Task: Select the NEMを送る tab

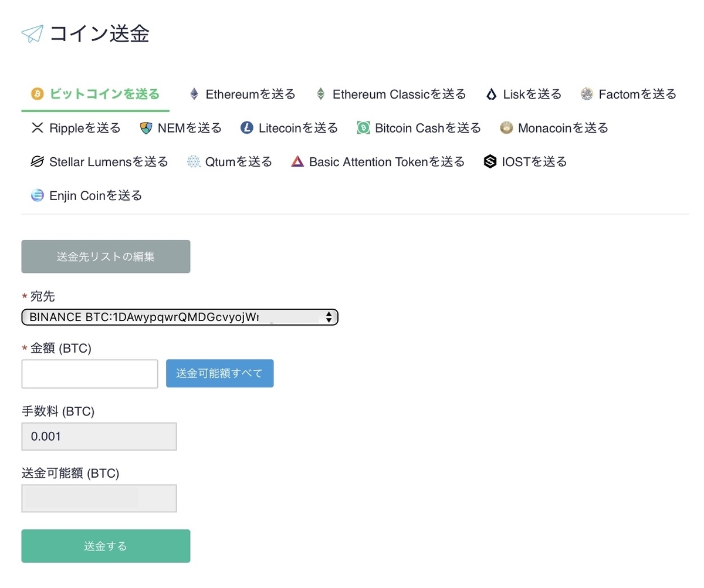Action: [x=181, y=128]
